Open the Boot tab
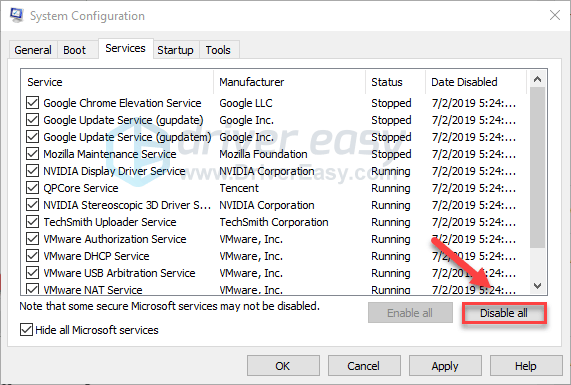Image resolution: width=571 pixels, height=385 pixels. point(74,50)
